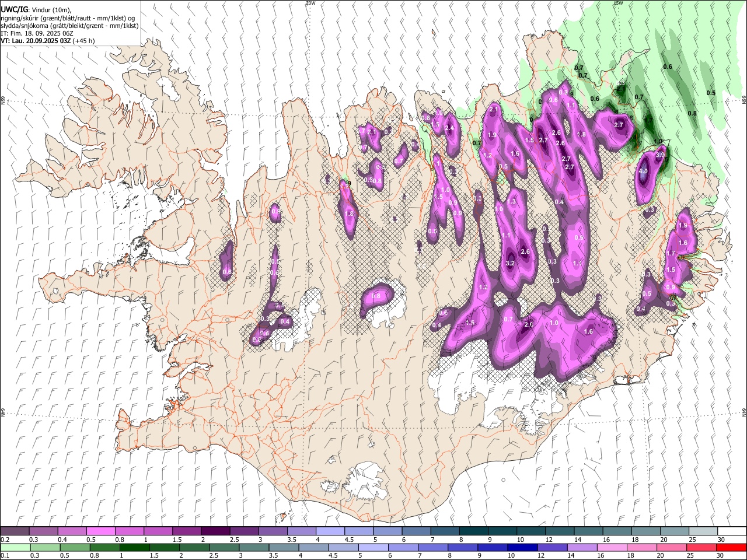Click the '0.2' label on the snow scale
This screenshot has height=560, width=747.
click(x=5, y=540)
